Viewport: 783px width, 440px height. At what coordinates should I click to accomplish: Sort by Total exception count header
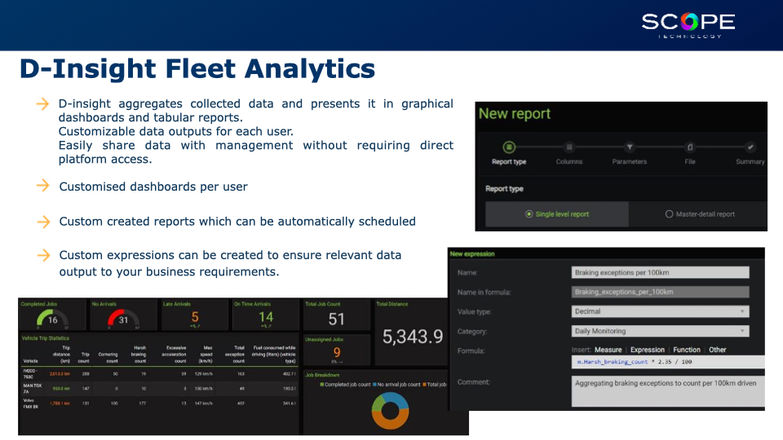pos(235,354)
